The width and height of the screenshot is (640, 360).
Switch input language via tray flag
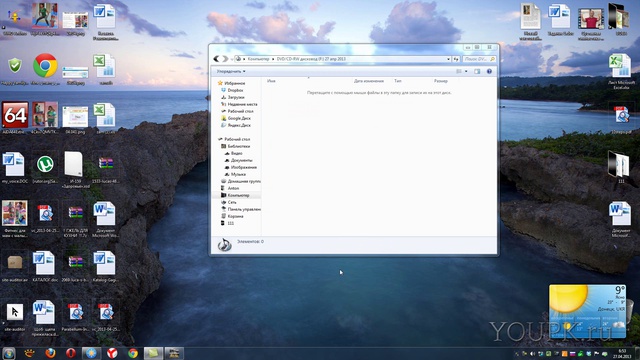tap(573, 353)
